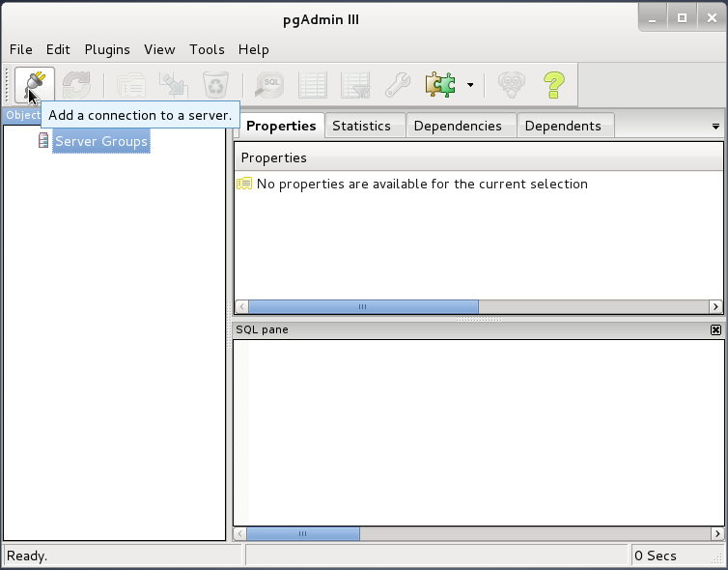Click the Create object toolbar icon

coord(173,85)
